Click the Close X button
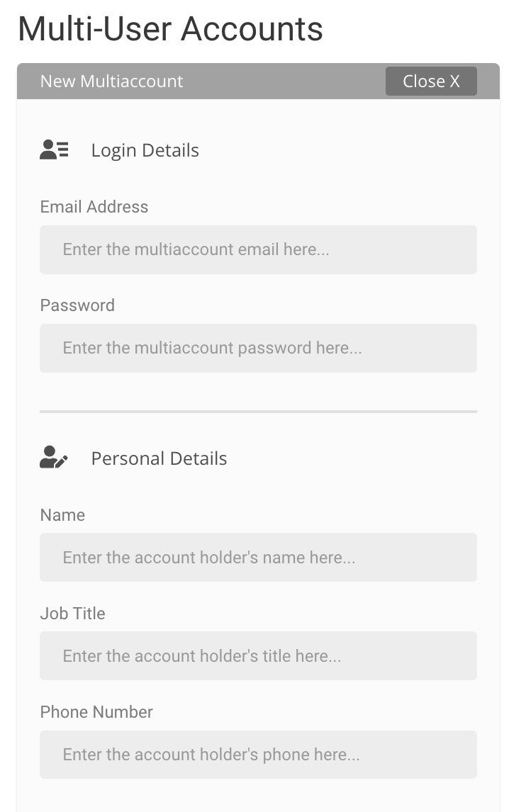526x812 pixels. [430, 81]
